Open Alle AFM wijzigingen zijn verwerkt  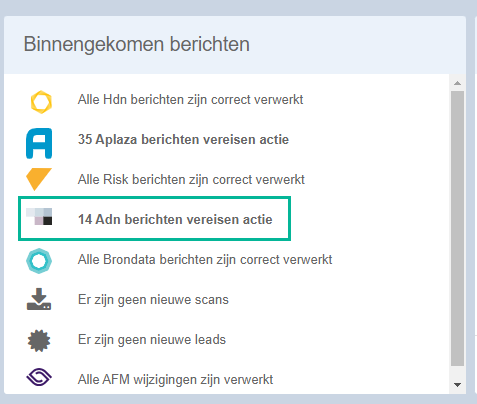(175, 379)
